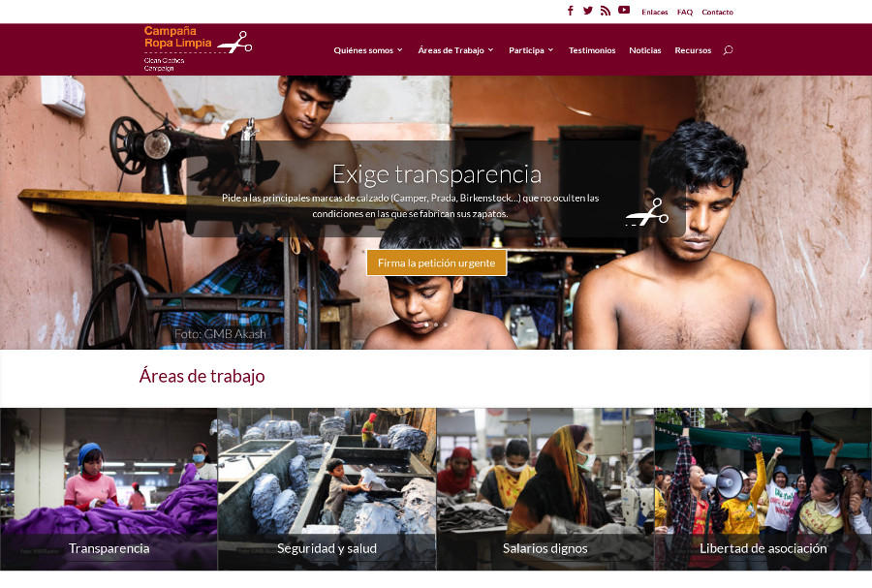Open the Twitter profile icon
872x588 pixels.
(x=588, y=11)
